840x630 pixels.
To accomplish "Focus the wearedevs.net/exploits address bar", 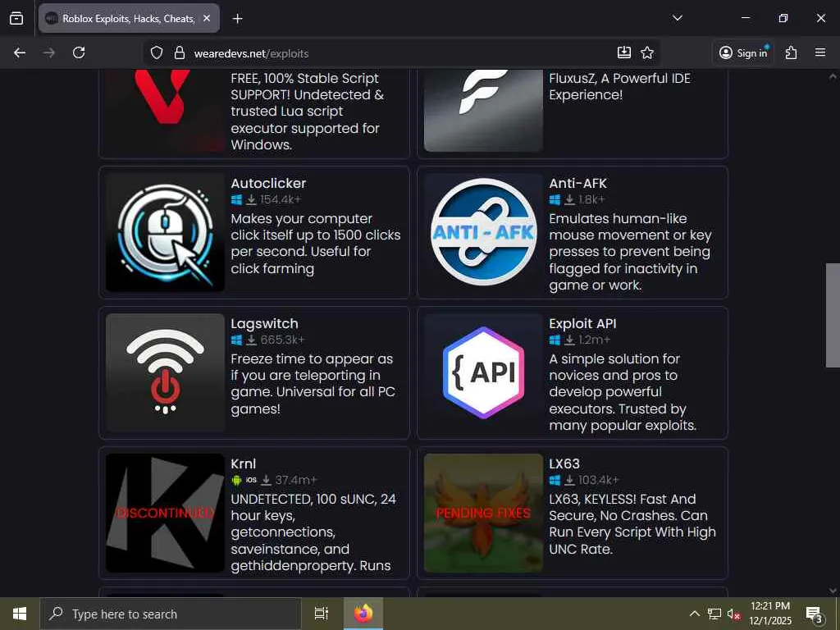I will [402, 53].
